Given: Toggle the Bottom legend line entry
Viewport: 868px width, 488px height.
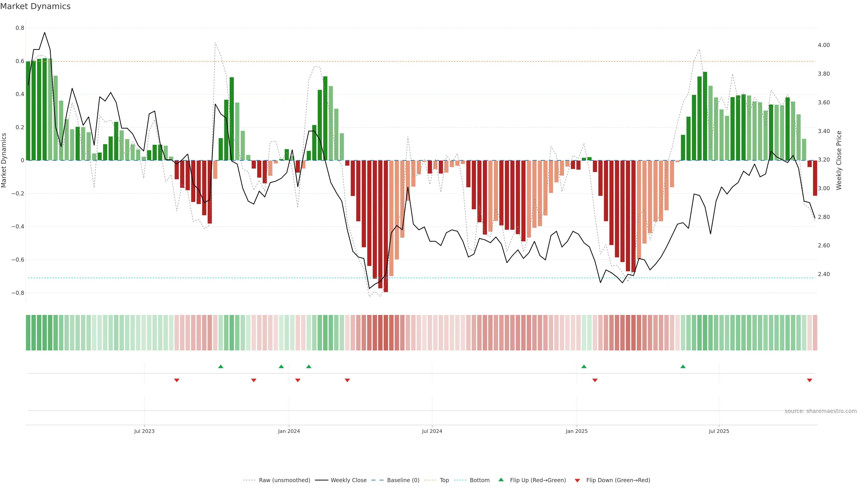Looking at the screenshot, I should pyautogui.click(x=479, y=480).
